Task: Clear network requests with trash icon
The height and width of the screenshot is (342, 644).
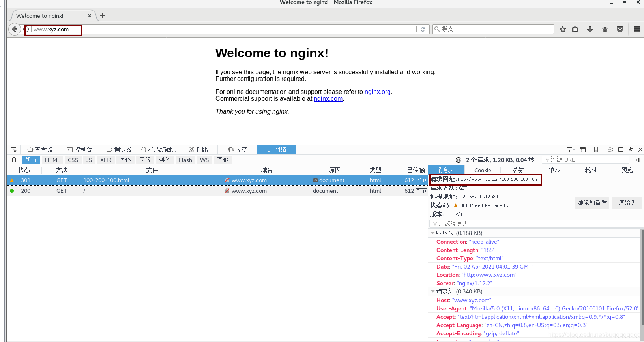Action: 14,160
